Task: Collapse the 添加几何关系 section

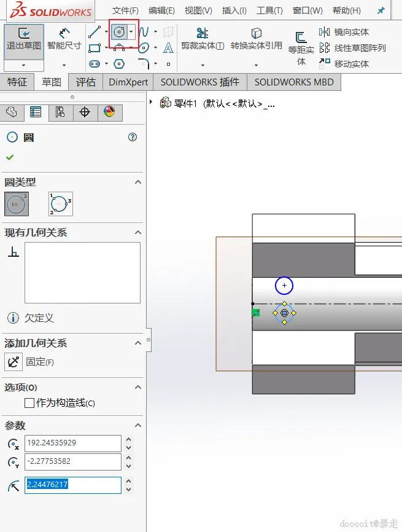Action: coord(138,343)
